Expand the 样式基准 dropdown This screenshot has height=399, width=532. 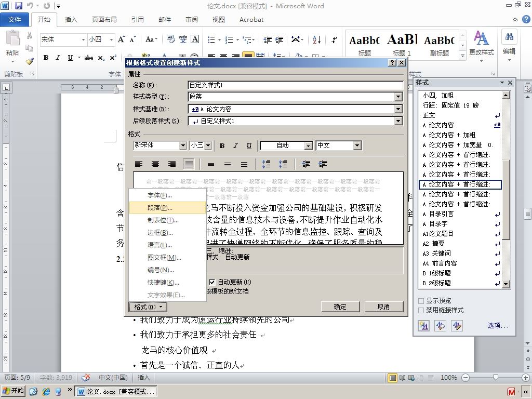(x=398, y=109)
